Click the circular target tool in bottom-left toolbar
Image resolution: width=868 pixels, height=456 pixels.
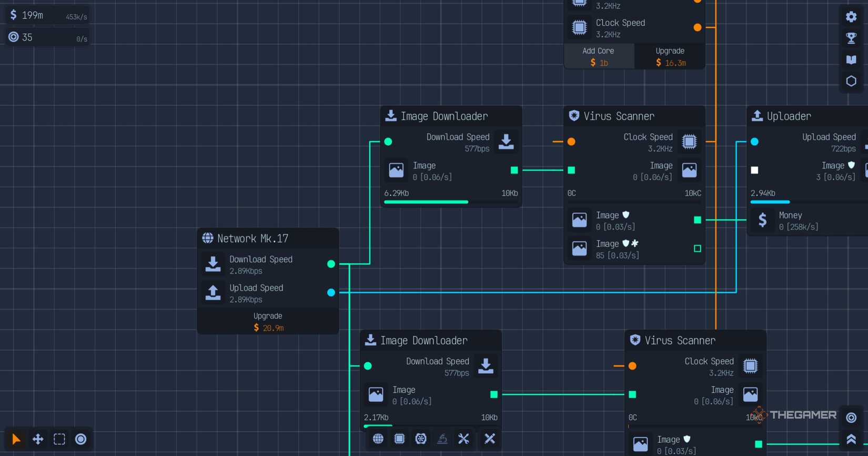pyautogui.click(x=81, y=439)
